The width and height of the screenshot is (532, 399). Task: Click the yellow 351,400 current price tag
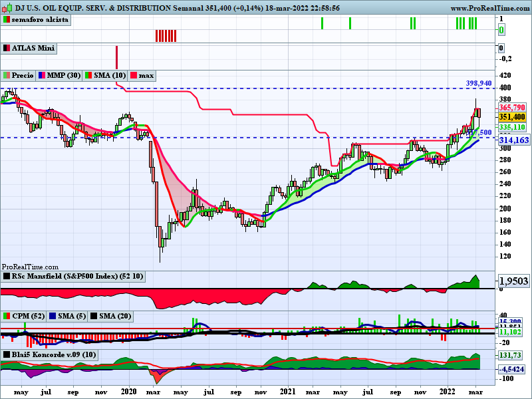pos(512,117)
